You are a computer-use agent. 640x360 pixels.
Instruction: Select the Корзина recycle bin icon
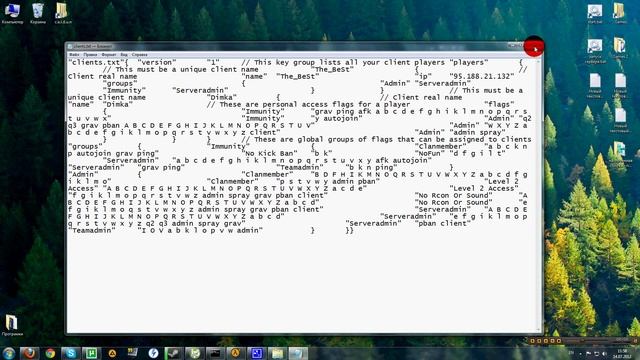[x=38, y=13]
